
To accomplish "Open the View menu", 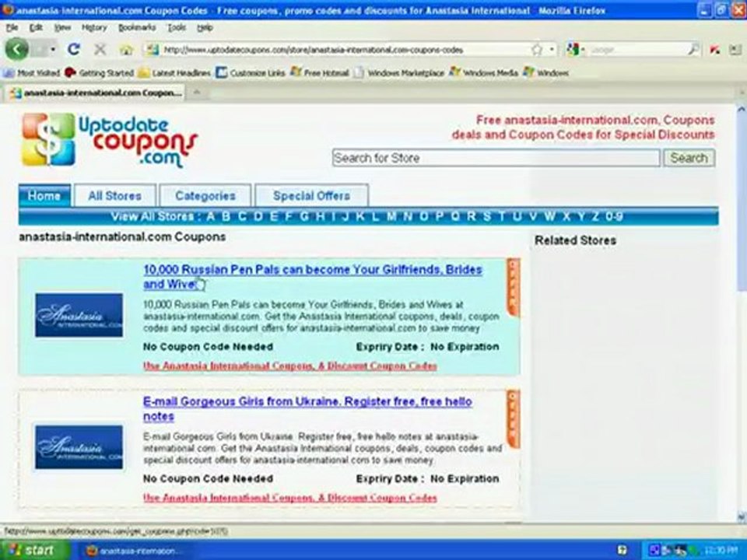I will (x=62, y=28).
